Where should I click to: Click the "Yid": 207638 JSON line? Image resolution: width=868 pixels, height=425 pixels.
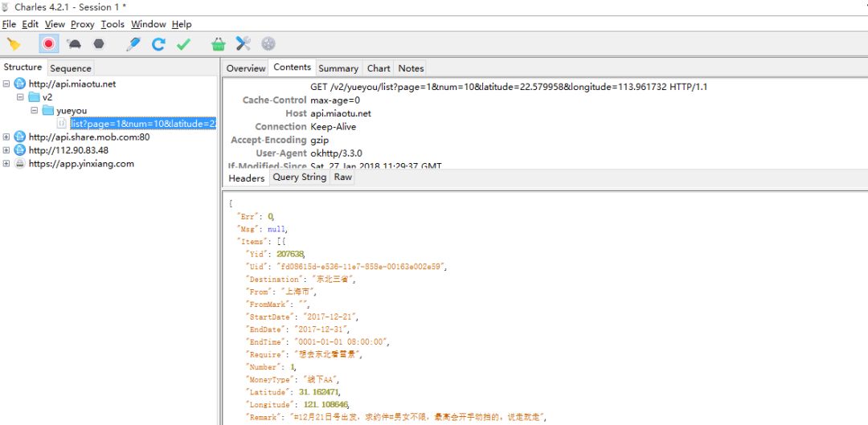(x=276, y=254)
